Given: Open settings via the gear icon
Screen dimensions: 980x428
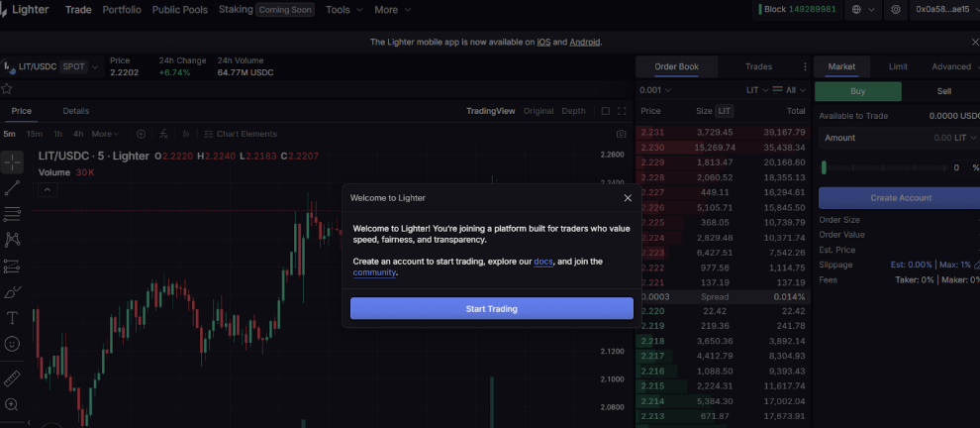Looking at the screenshot, I should click(x=896, y=10).
